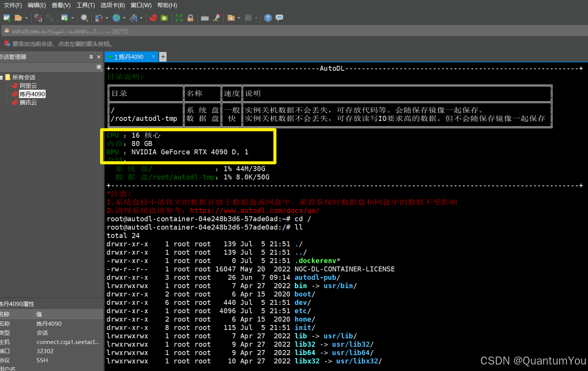Click the red bookmark add-session arrow icon
The image size is (588, 371).
pyautogui.click(x=7, y=44)
